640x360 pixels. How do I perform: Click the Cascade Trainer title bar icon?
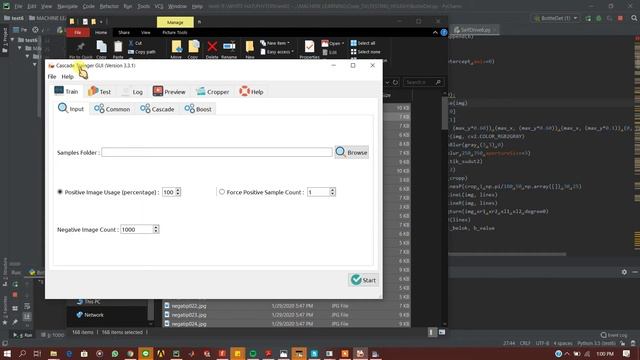51,66
